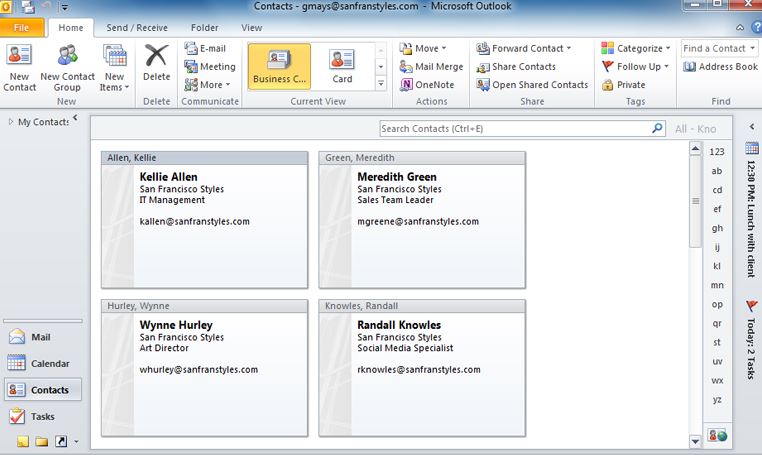Open calendar icon in To-Do Bar
Image resolution: width=762 pixels, height=455 pixels.
pos(752,148)
